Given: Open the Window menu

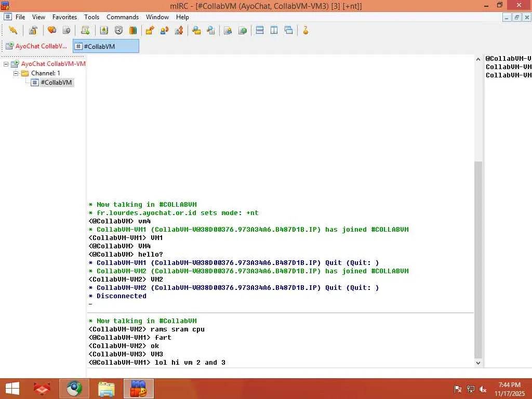Looking at the screenshot, I should click(157, 17).
